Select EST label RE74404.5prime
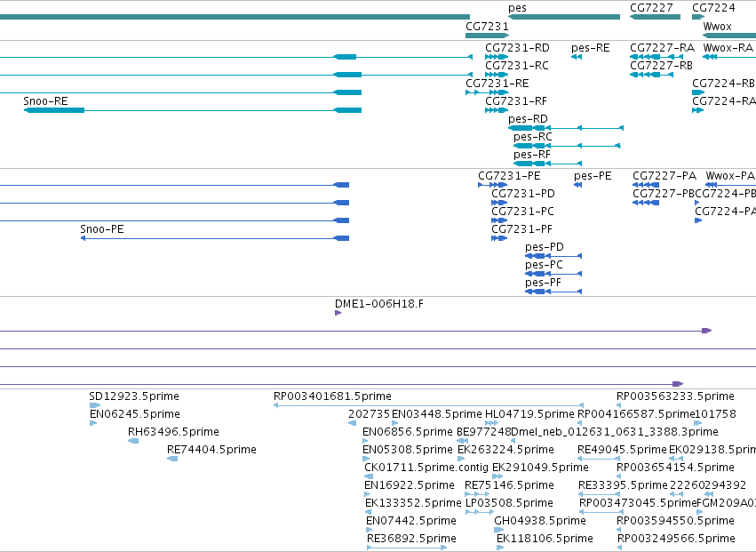756x552 pixels. (211, 450)
